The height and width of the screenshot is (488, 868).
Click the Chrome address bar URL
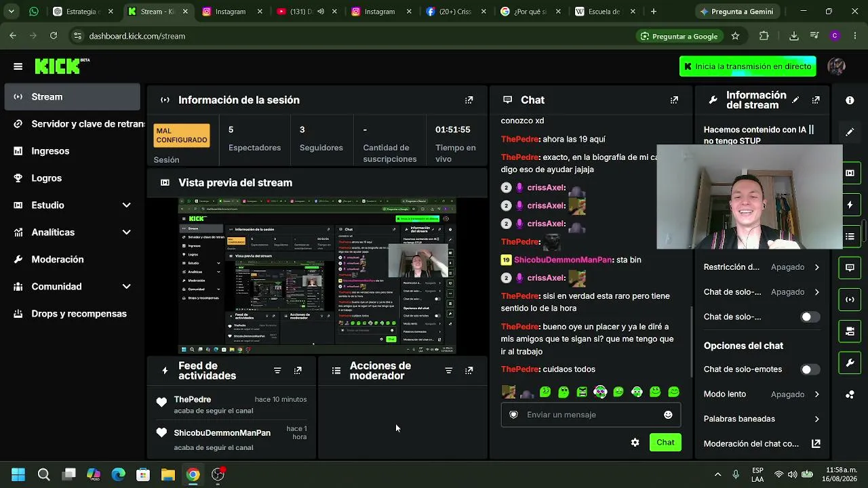point(137,36)
